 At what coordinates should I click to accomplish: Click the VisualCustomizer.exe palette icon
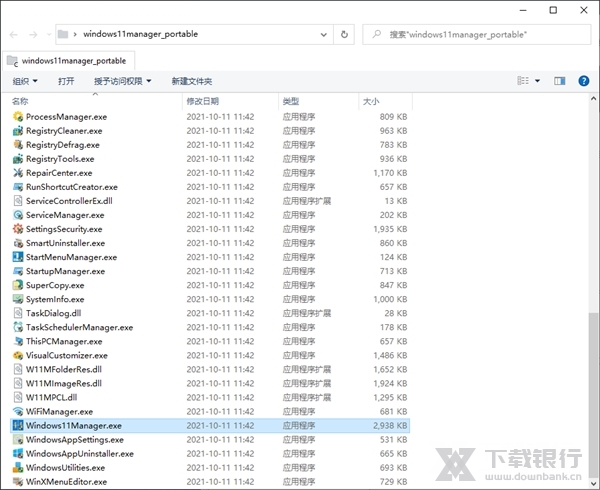[x=18, y=355]
